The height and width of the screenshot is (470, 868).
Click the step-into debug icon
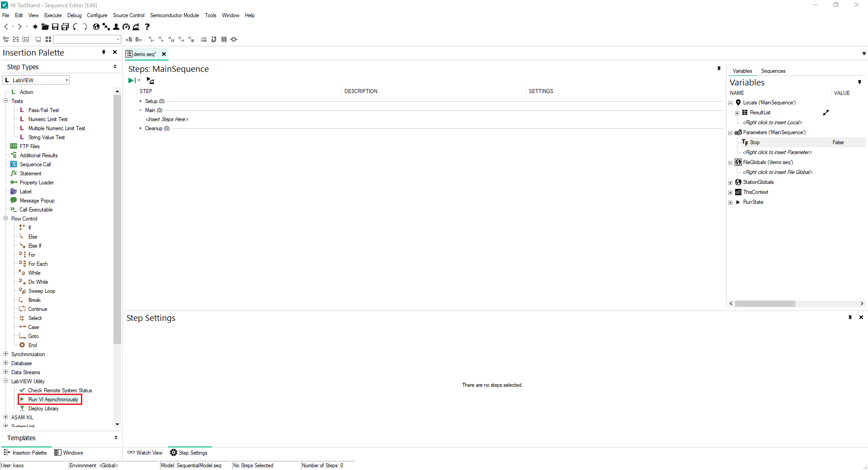click(x=151, y=40)
